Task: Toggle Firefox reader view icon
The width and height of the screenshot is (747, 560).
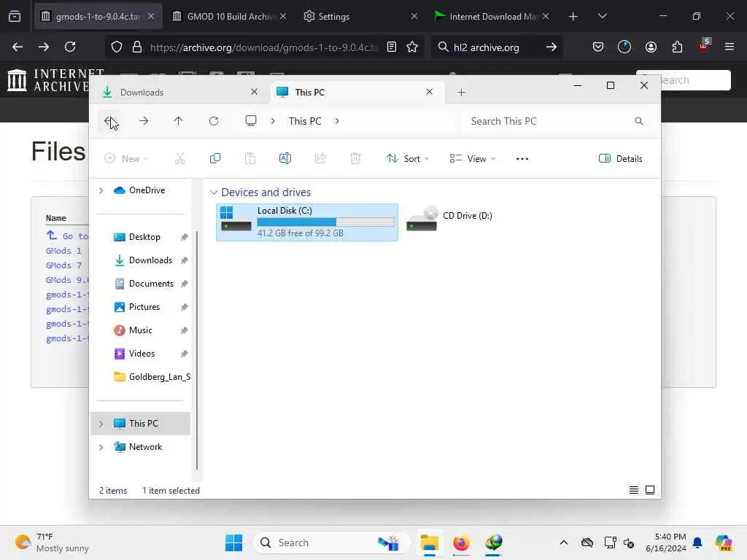Action: pos(392,47)
